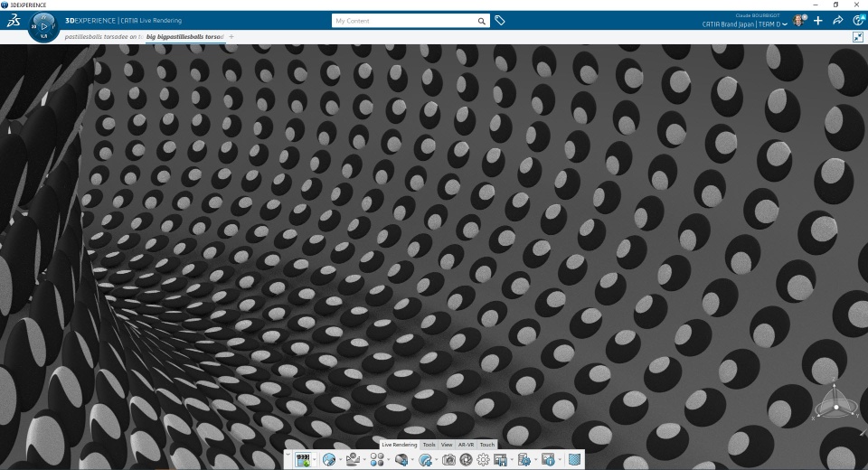The width and height of the screenshot is (868, 470).
Task: Click the compass play button
Action: 43,26
